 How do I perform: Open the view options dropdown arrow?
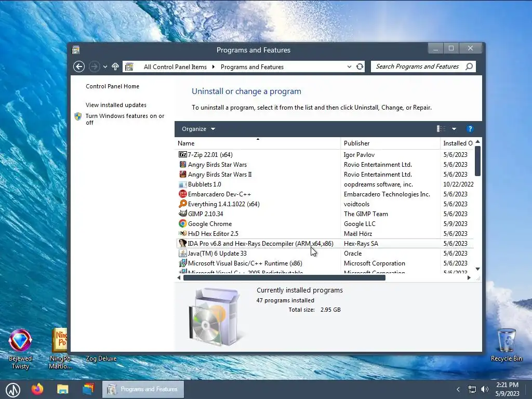point(454,129)
